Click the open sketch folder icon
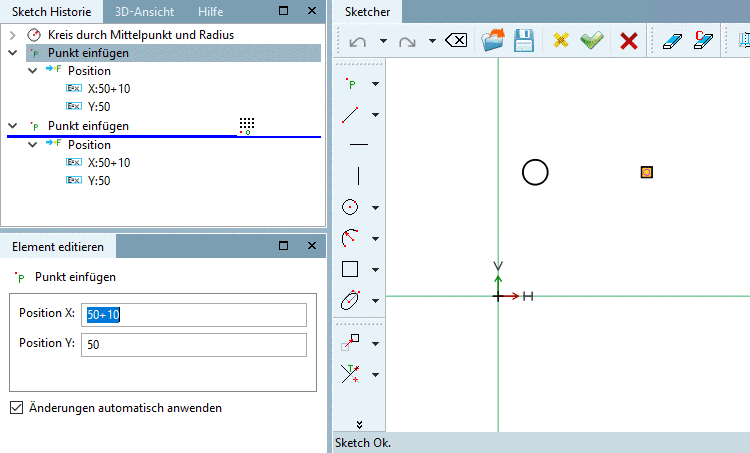Screen dimensions: 750x453 [493, 40]
